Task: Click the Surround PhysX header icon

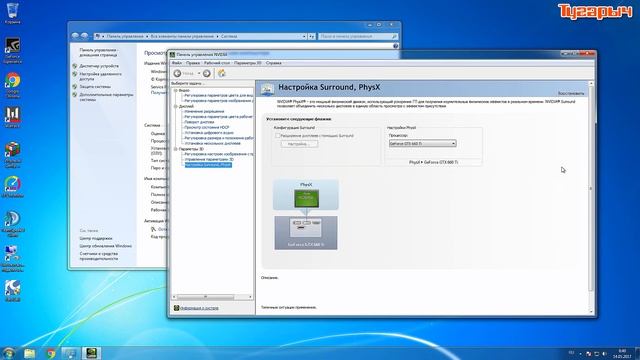Action: point(267,89)
